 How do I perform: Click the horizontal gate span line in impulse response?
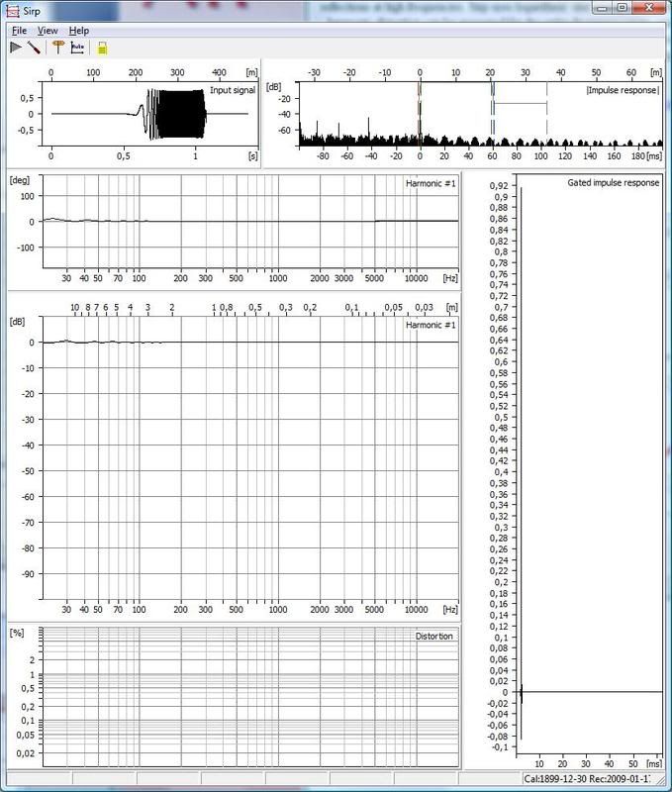point(520,103)
